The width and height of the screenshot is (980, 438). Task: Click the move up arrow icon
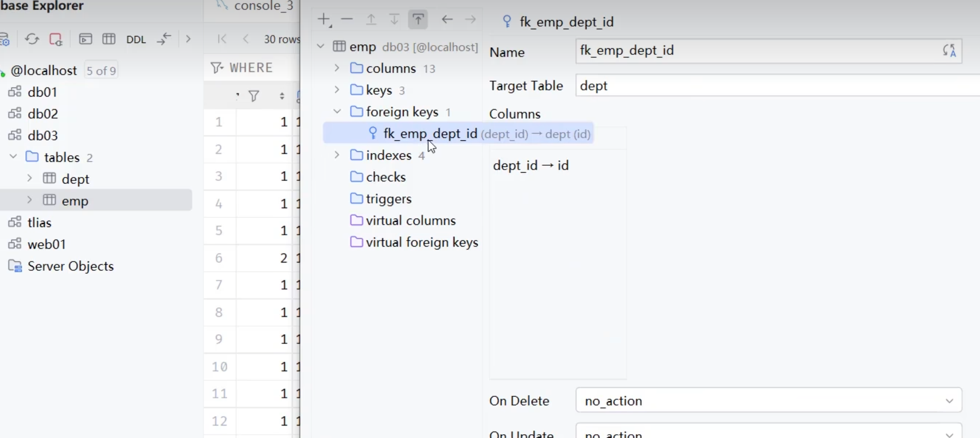371,20
